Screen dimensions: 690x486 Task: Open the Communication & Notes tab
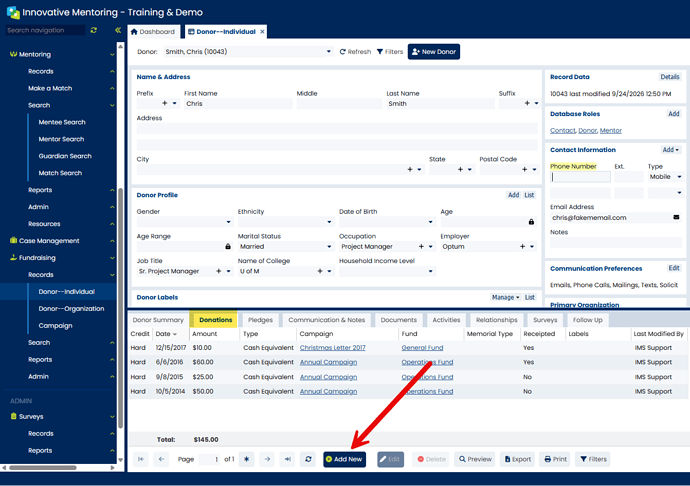pos(327,320)
